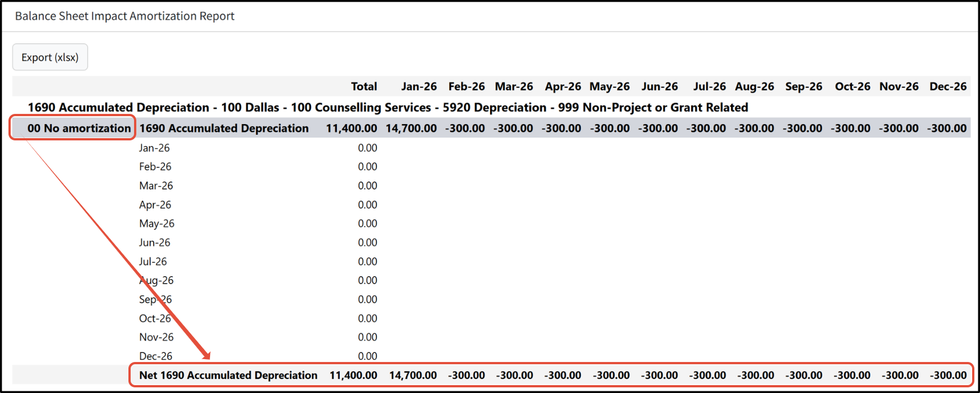Click the Jul-26 row label in the list
980x393 pixels.
[153, 262]
